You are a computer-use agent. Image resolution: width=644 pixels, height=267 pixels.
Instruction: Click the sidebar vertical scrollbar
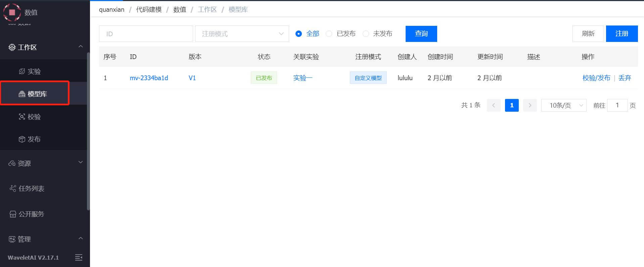coord(88,131)
